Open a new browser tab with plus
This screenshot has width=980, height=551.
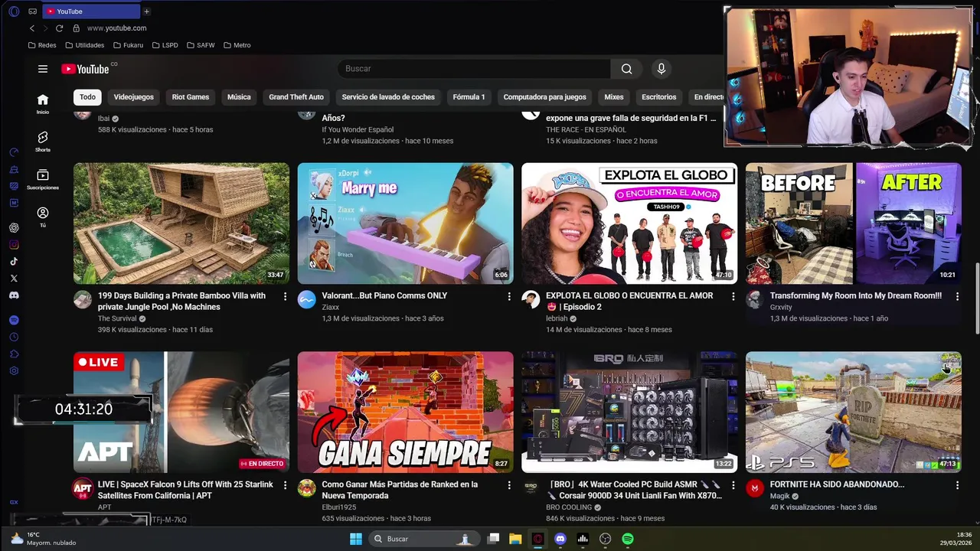(x=146, y=11)
